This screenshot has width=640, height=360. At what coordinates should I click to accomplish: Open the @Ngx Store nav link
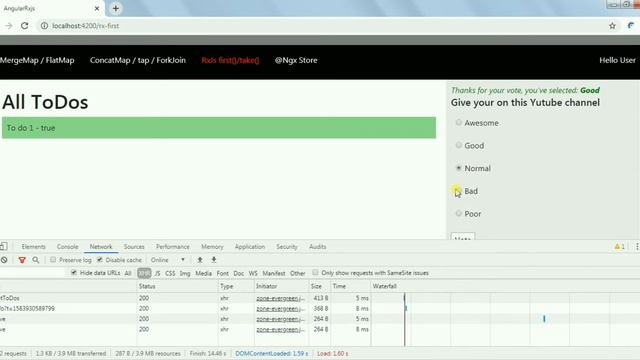[296, 60]
